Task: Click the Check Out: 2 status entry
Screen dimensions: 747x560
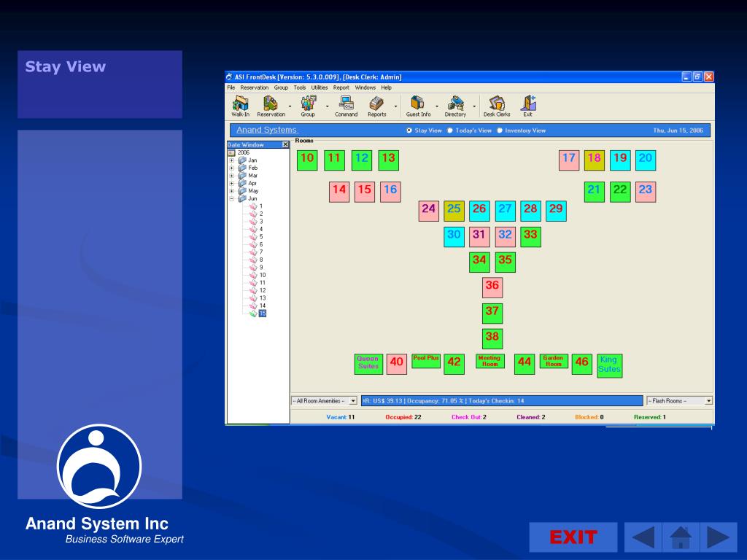Action: coord(469,417)
